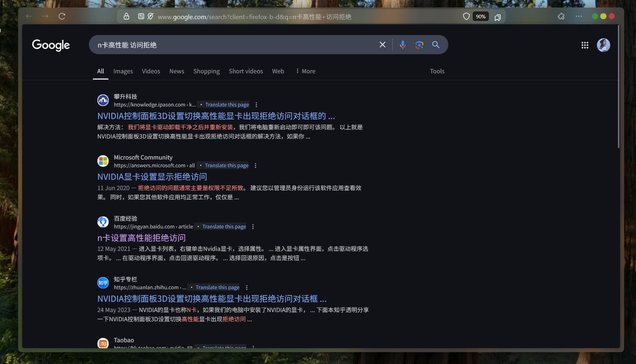Select the All results tab

(x=101, y=71)
